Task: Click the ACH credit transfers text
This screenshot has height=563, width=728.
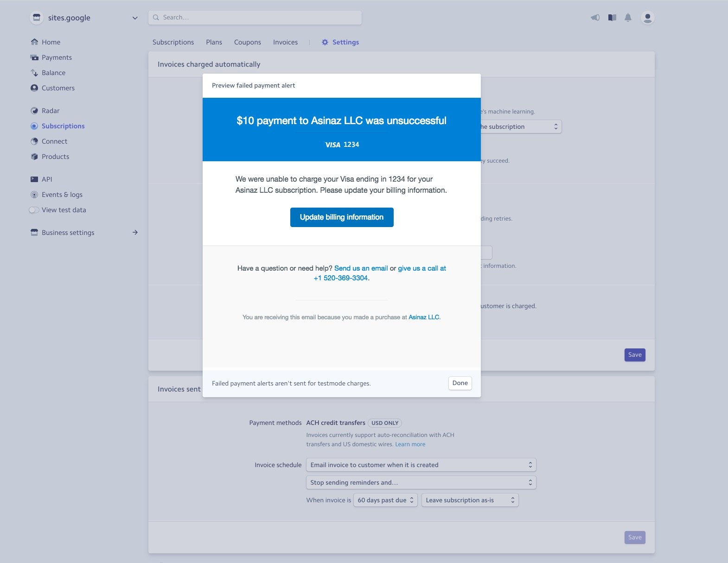Action: coord(336,423)
